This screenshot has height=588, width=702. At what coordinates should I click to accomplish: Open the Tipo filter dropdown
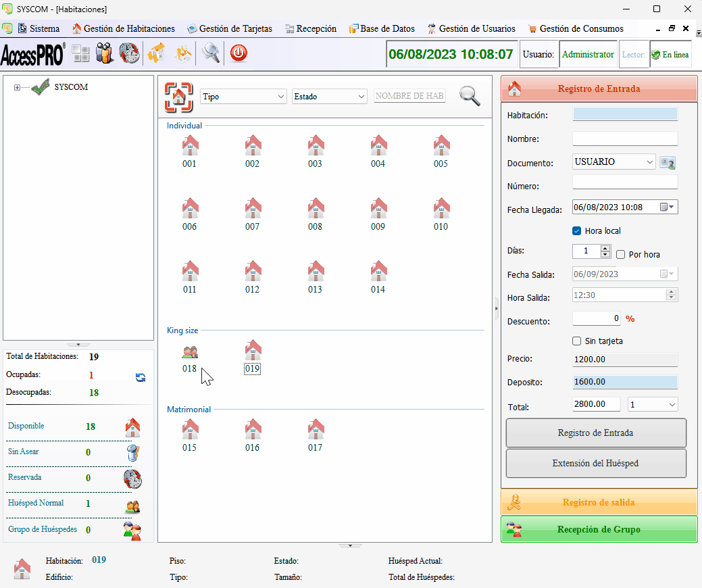(243, 97)
